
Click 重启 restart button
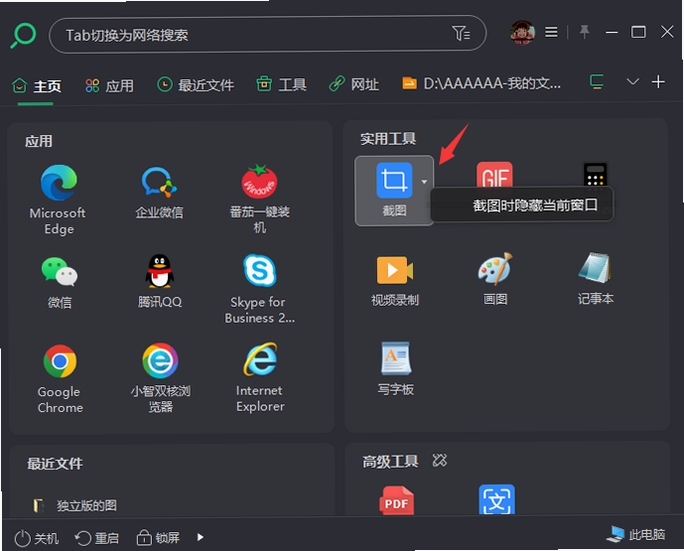(97, 538)
